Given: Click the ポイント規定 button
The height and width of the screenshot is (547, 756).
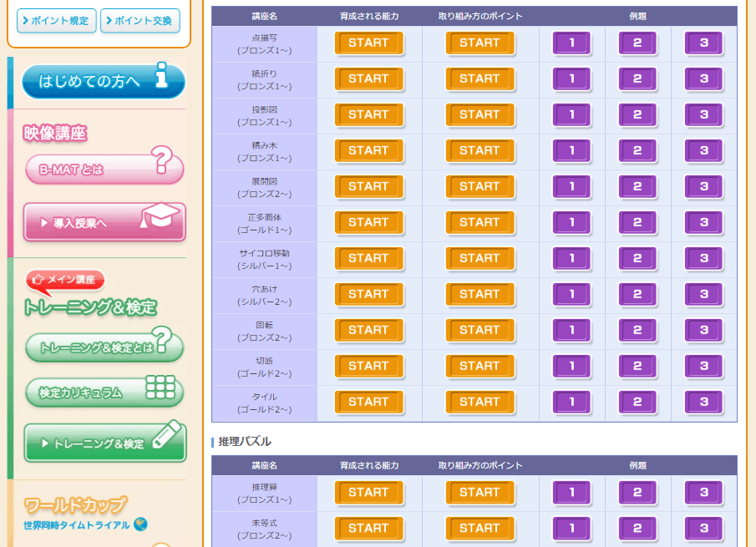Looking at the screenshot, I should click(57, 21).
